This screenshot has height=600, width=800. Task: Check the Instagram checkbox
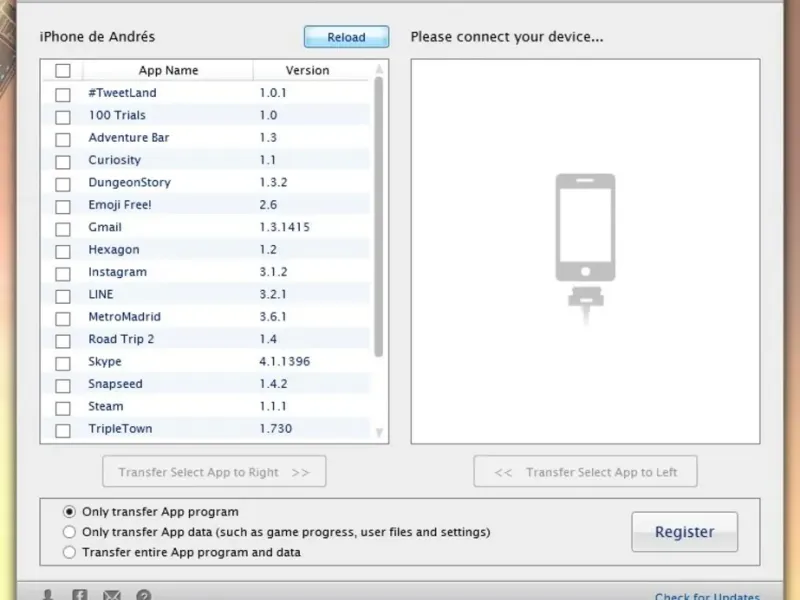pyautogui.click(x=63, y=274)
